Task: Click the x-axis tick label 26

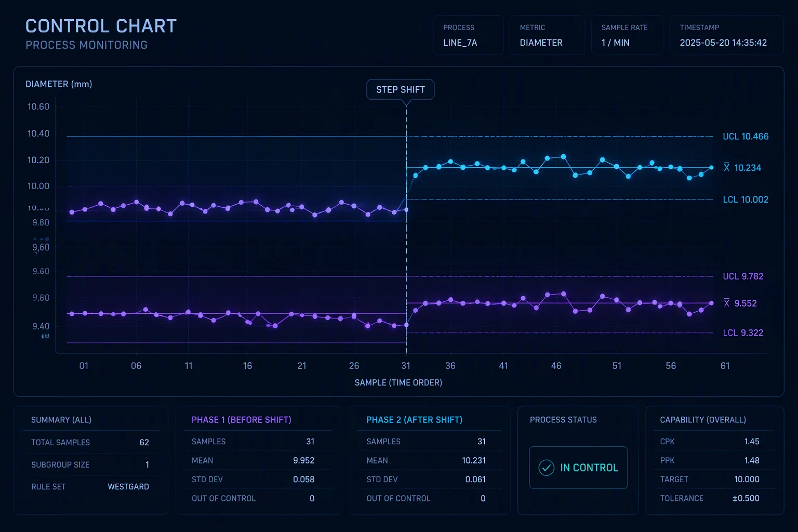Action: click(x=354, y=366)
